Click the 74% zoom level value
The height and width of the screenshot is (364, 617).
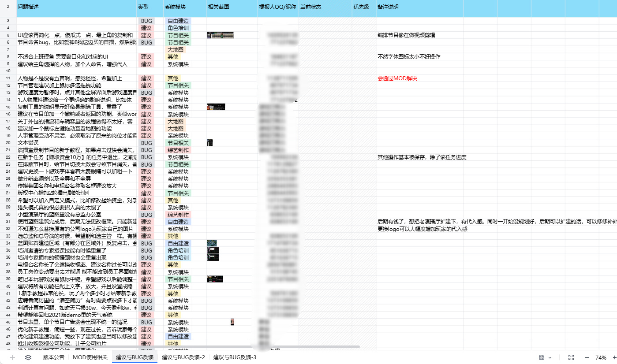(x=601, y=357)
